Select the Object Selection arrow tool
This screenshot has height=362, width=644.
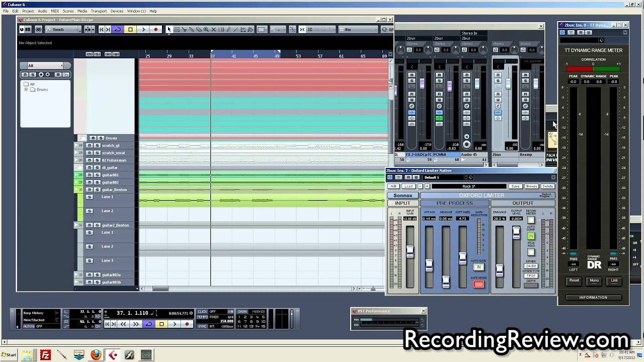tap(169, 30)
